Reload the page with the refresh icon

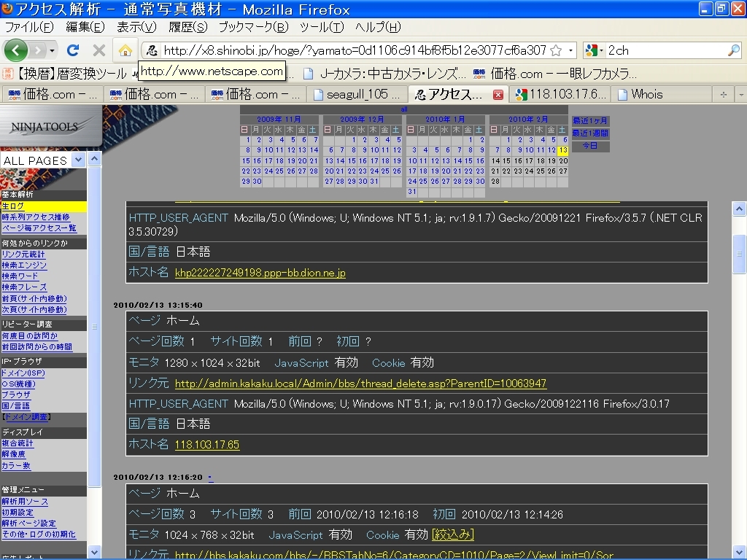72,50
